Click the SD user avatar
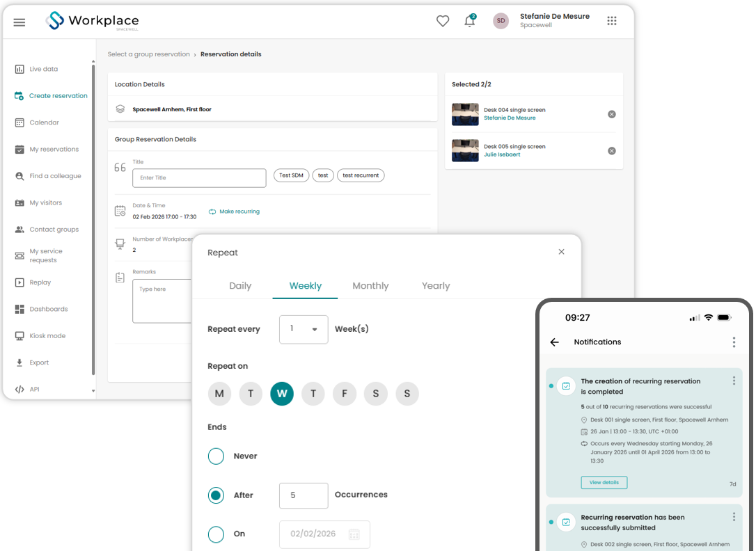Screen dimensions: 756x551 [x=501, y=21]
